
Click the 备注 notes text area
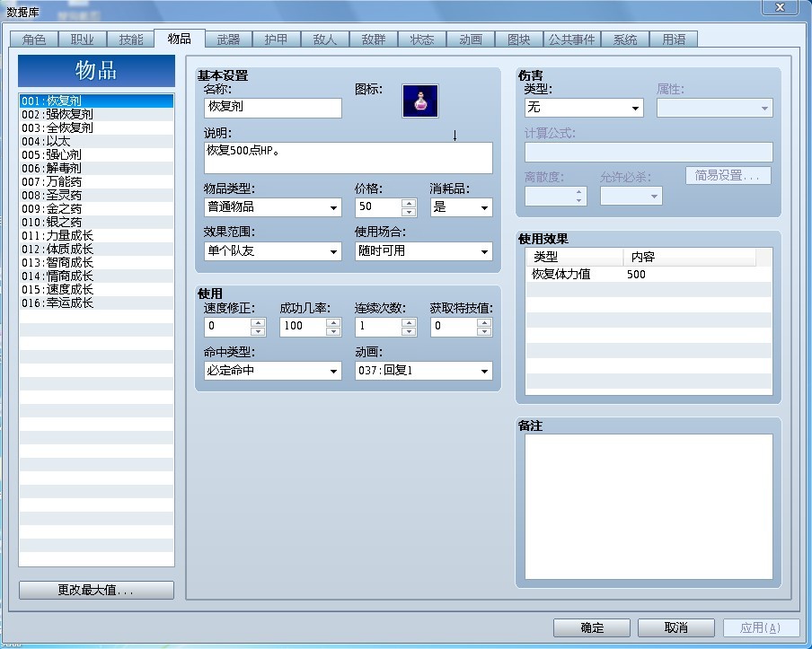coord(649,506)
